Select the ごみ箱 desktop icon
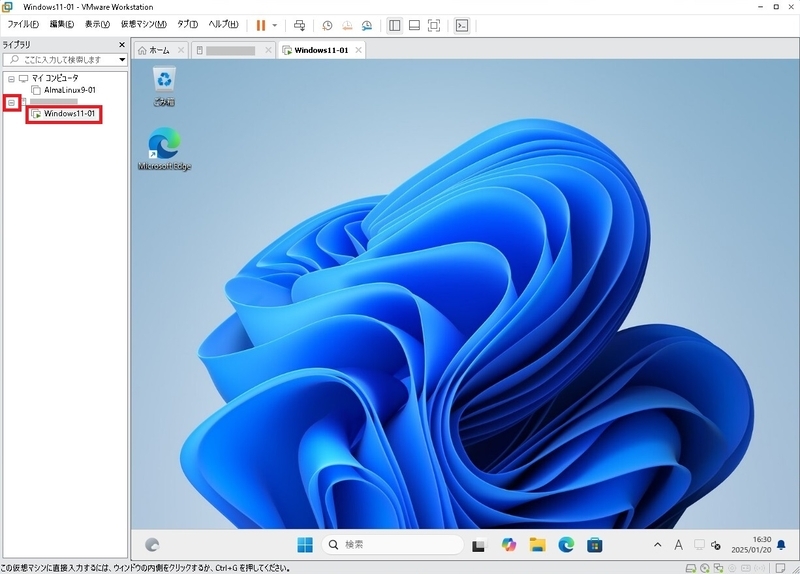The width and height of the screenshot is (800, 574). point(164,86)
